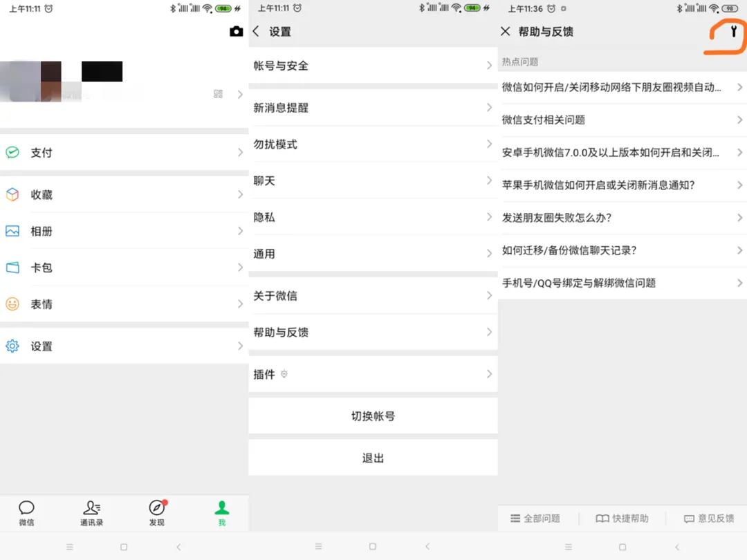Screen dimensions: 747x560
Task: Open the 插件 plugins row
Action: [373, 374]
